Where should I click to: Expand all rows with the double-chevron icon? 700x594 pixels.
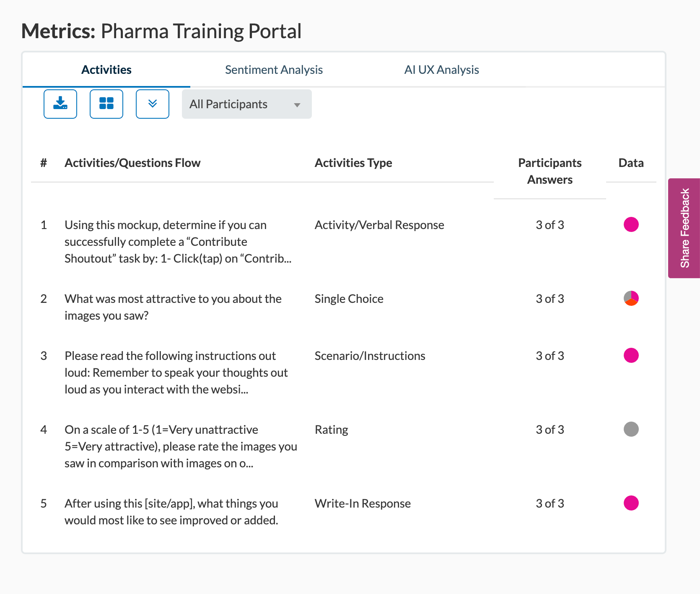[x=153, y=104]
